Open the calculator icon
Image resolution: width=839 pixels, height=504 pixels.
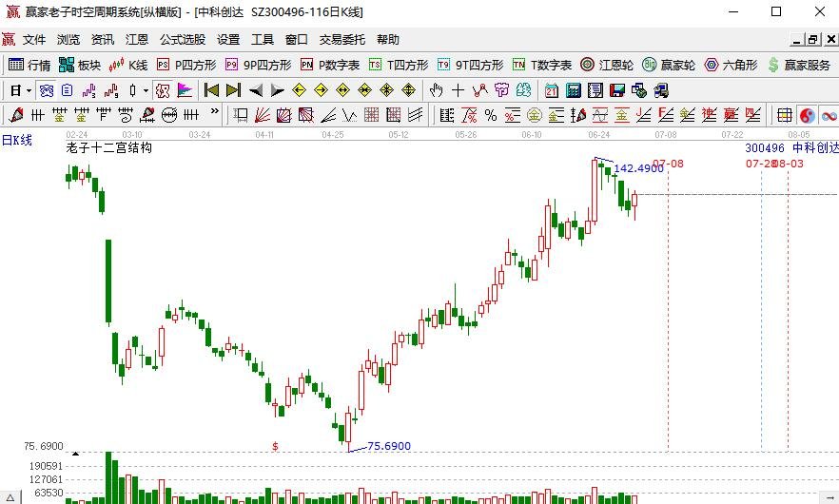(x=573, y=90)
